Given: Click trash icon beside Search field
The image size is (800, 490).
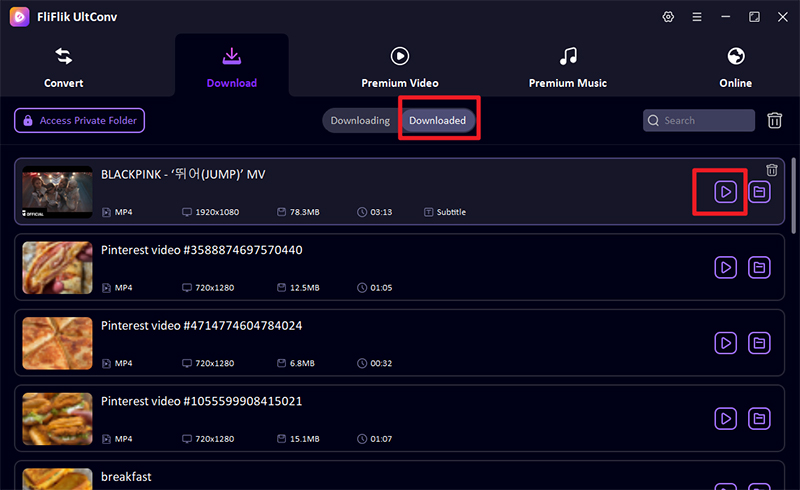Looking at the screenshot, I should point(774,120).
